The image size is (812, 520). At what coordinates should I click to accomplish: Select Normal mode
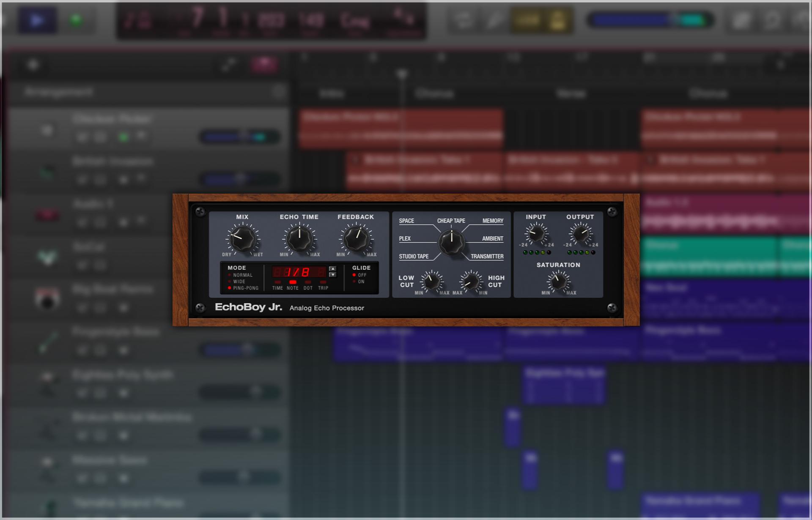pyautogui.click(x=240, y=275)
